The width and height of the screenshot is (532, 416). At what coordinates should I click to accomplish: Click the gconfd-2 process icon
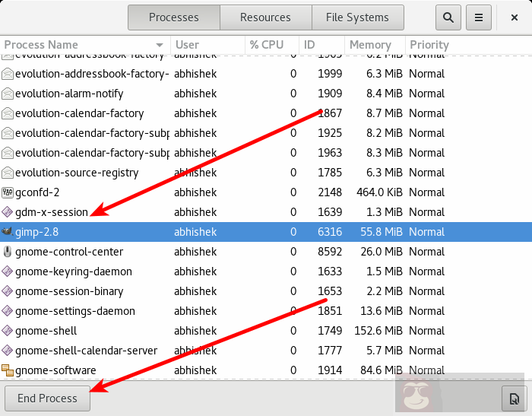point(8,192)
